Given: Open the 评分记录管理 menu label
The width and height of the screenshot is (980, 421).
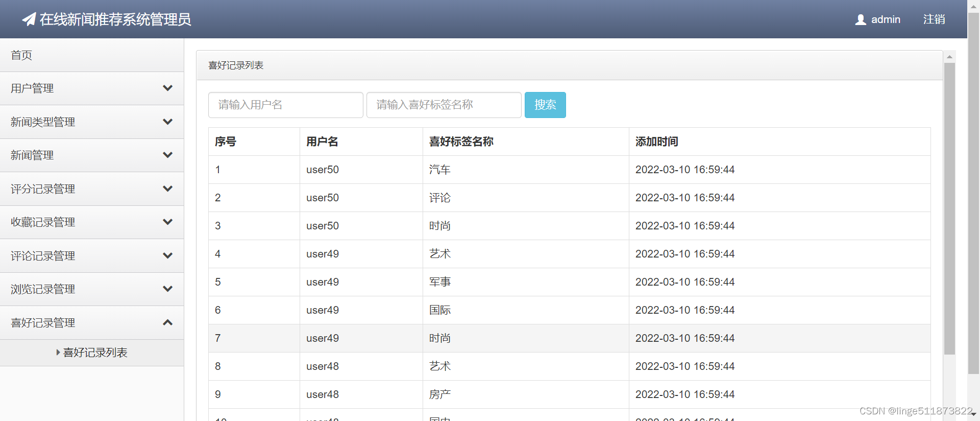Looking at the screenshot, I should tap(43, 189).
